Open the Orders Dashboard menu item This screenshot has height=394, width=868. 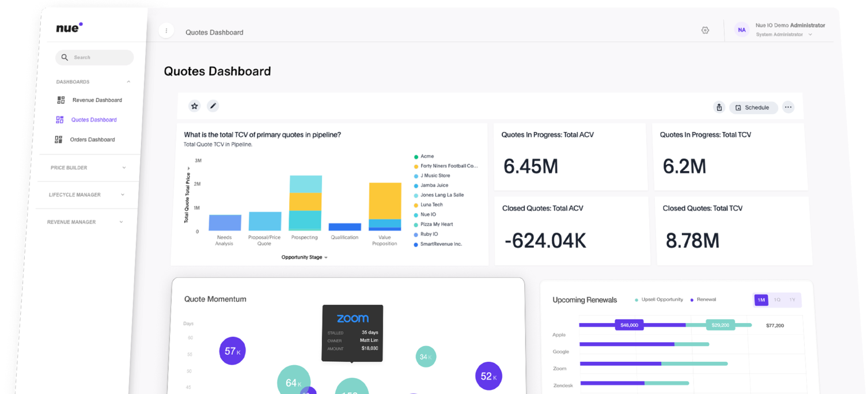(x=92, y=139)
